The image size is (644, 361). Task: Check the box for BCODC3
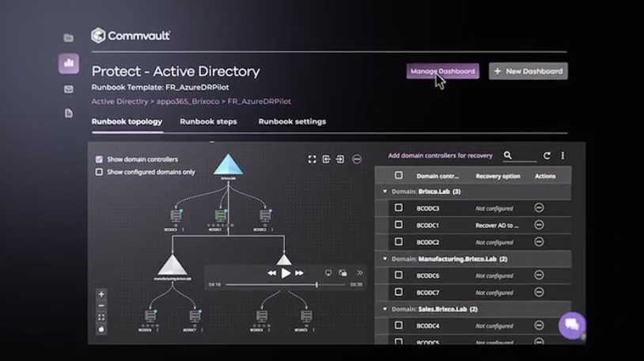click(399, 207)
